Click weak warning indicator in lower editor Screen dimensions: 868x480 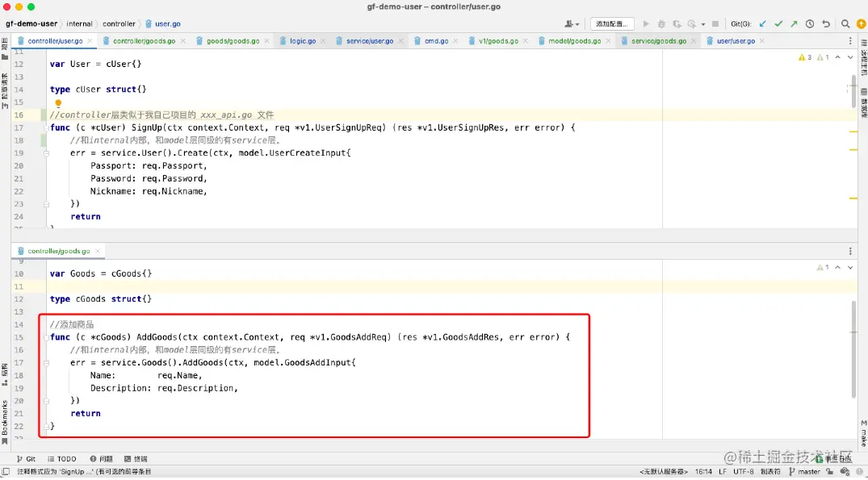tap(823, 268)
